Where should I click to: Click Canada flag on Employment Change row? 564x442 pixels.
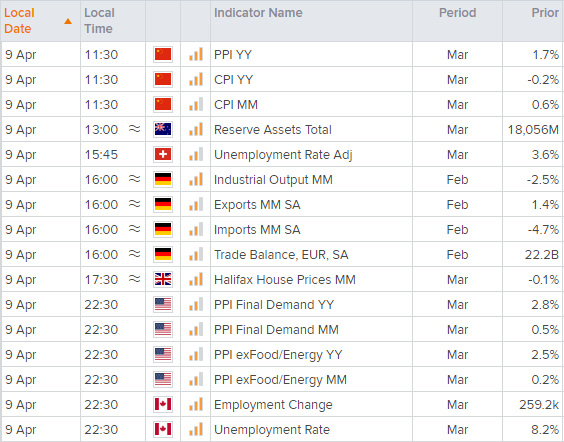pos(163,404)
